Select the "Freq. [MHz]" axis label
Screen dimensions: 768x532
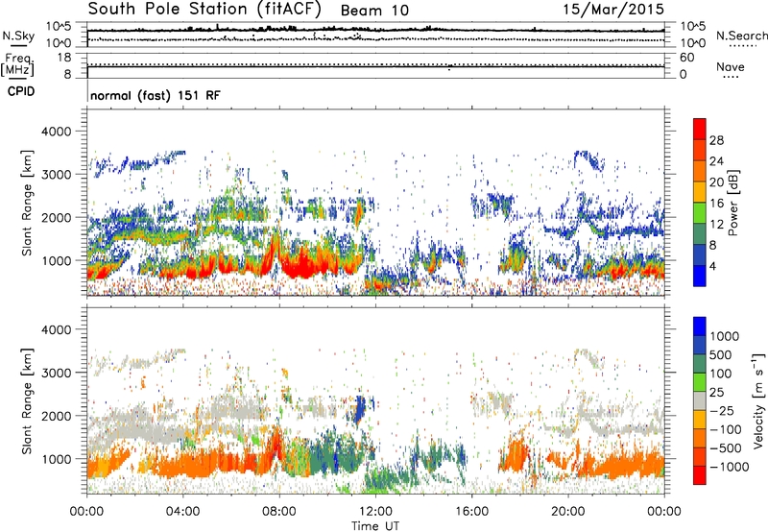(x=17, y=65)
